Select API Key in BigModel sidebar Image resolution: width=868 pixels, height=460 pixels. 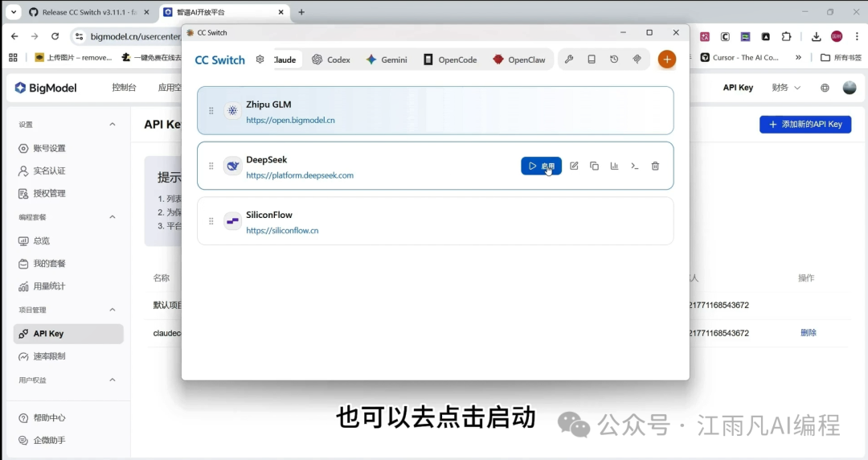point(68,334)
